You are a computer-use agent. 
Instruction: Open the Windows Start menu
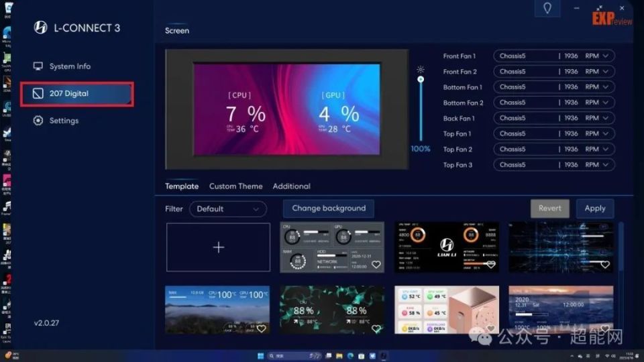260,356
